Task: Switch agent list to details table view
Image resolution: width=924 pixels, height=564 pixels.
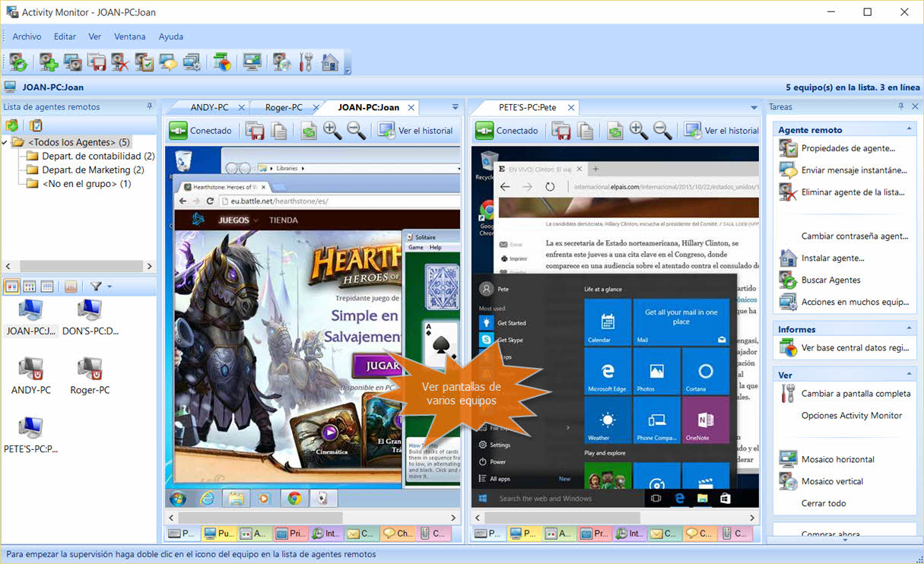Action: pos(47,287)
